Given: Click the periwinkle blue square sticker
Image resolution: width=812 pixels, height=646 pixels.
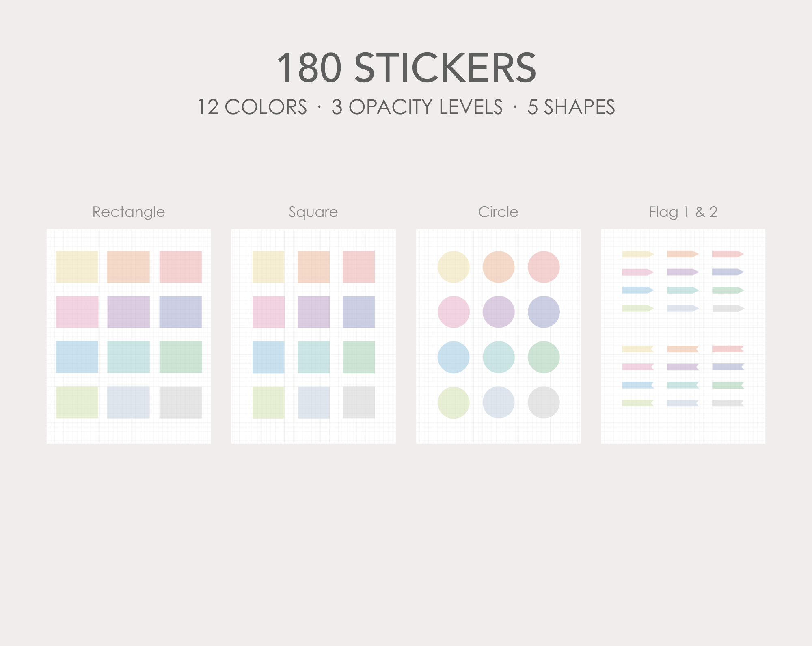Looking at the screenshot, I should click(x=358, y=312).
